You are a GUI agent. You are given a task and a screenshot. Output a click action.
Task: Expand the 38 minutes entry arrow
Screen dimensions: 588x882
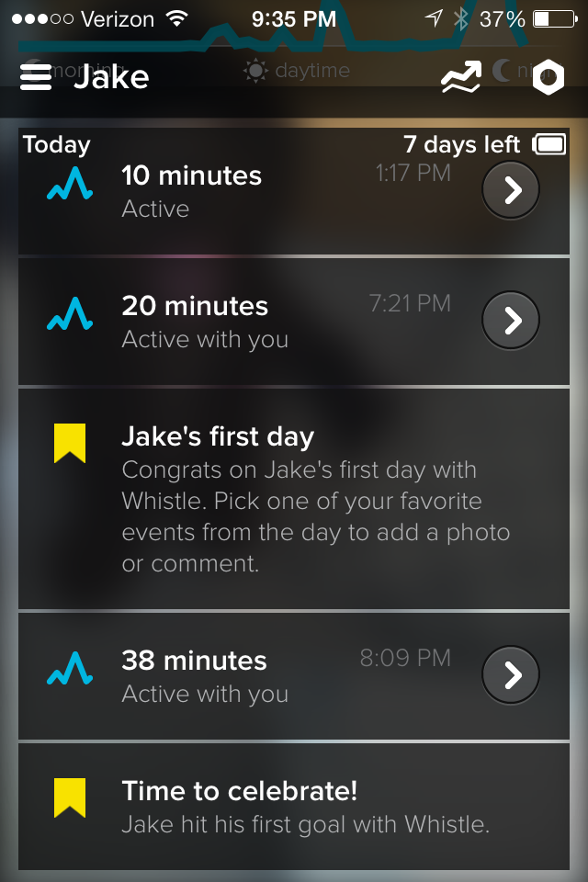pos(511,675)
